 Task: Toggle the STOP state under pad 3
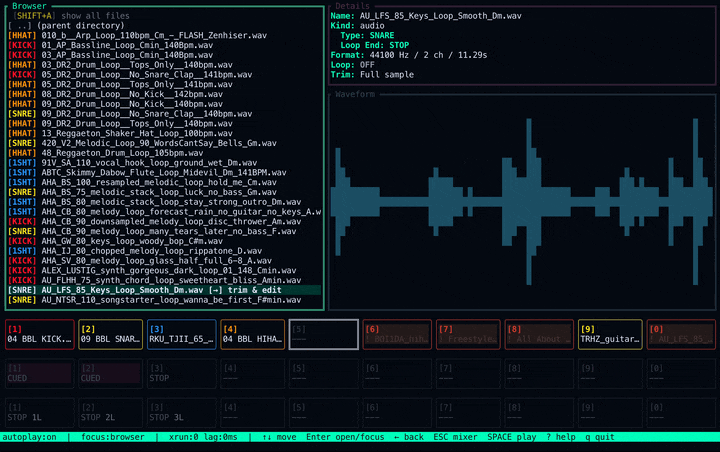tap(182, 374)
